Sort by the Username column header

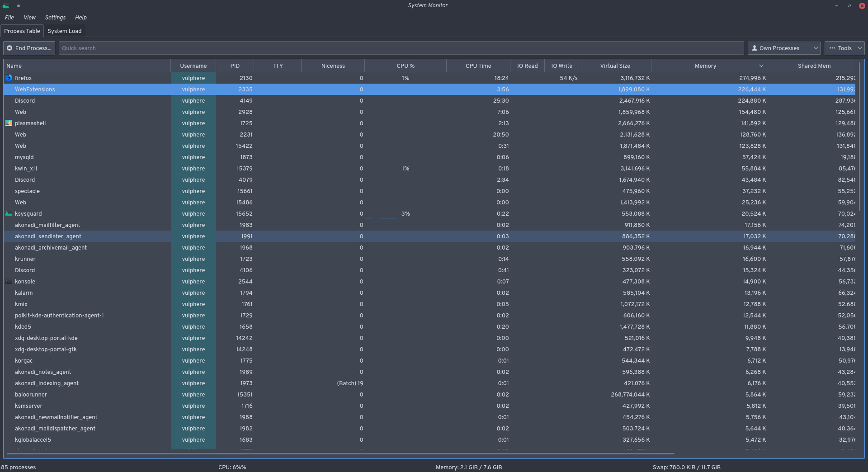click(x=193, y=66)
